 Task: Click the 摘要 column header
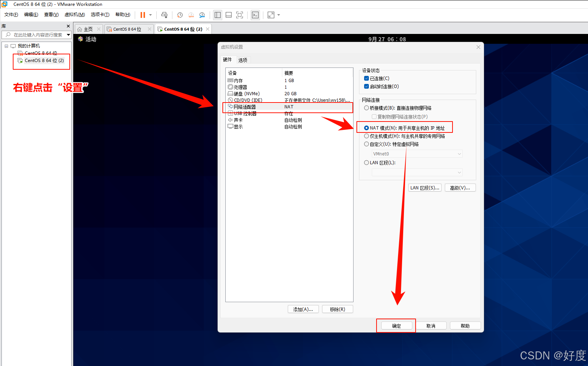point(317,73)
